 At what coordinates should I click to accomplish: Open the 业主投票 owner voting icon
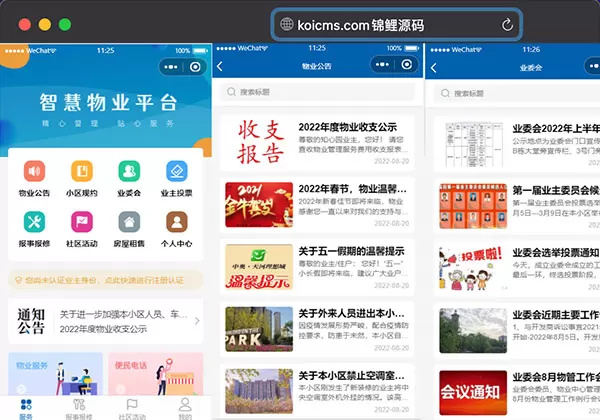[176, 171]
